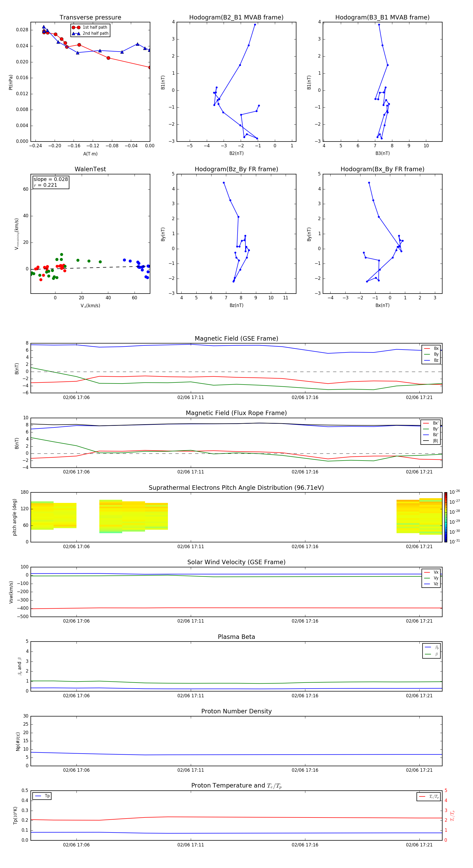This screenshot has width=473, height=868.
Task: Click 'Pt(nPa)' y-axis label
Action: [11, 82]
